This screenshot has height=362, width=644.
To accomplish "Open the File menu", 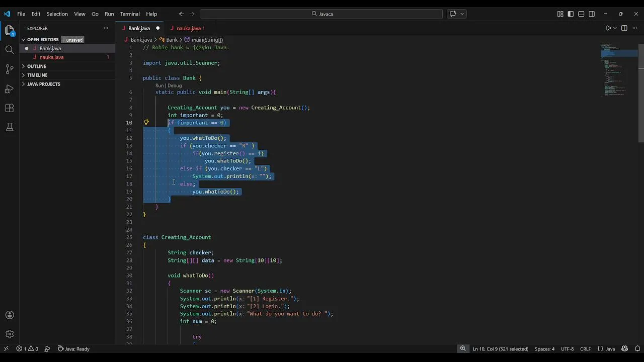I will 21,14.
